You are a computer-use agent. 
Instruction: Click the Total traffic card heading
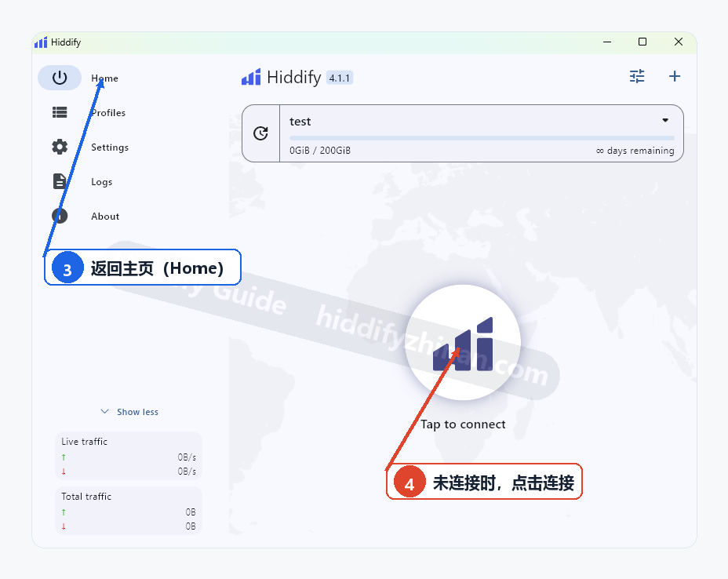86,497
